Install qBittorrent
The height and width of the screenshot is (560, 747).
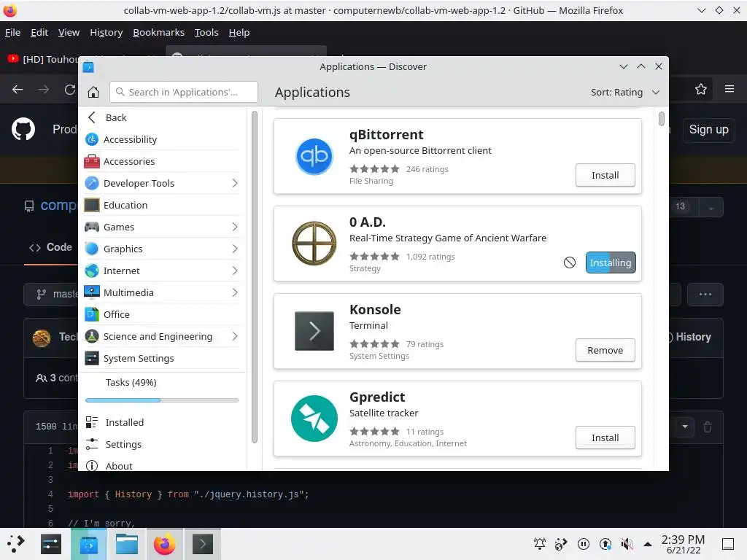point(605,175)
